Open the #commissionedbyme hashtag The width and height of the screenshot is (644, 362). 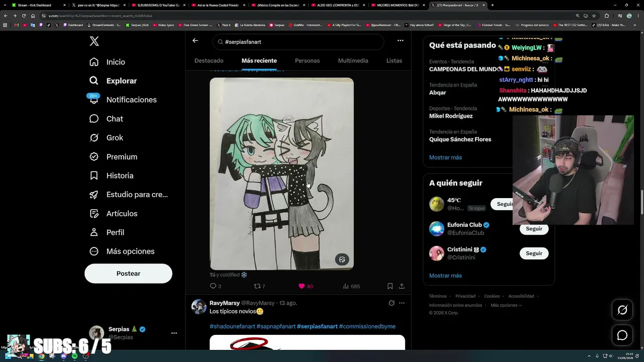367,326
